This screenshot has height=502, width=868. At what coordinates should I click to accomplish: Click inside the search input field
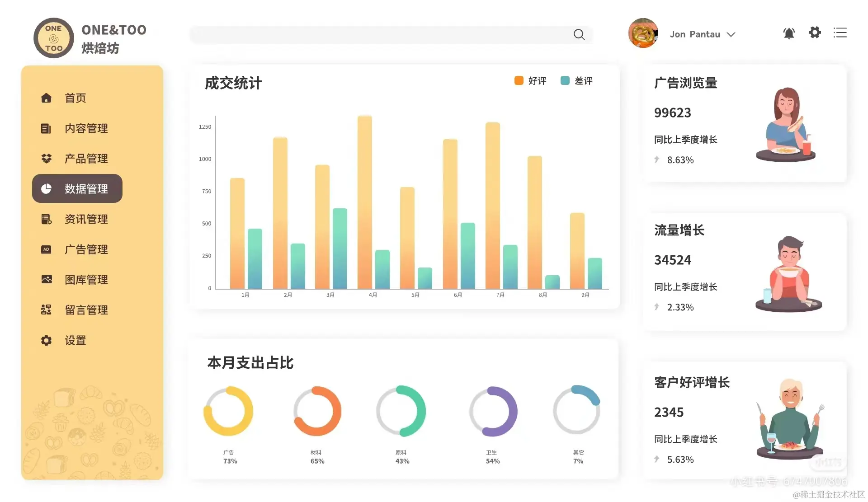click(380, 34)
